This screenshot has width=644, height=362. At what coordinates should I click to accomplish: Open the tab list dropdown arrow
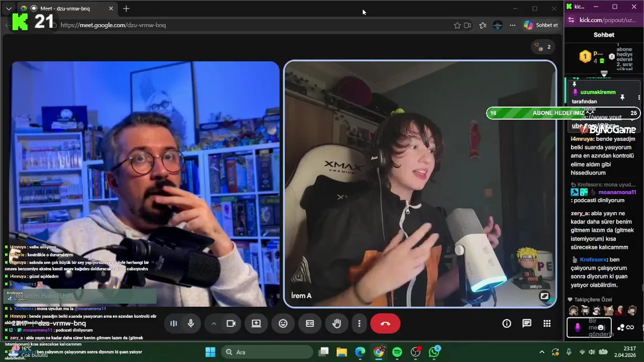[9, 9]
